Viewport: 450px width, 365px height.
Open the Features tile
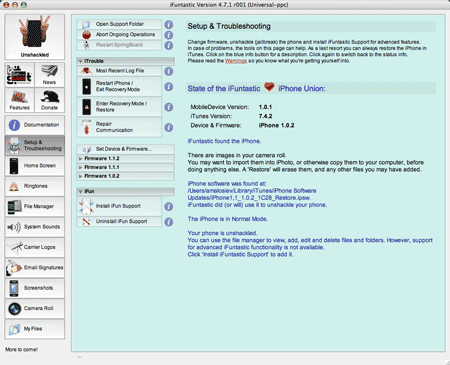point(20,100)
